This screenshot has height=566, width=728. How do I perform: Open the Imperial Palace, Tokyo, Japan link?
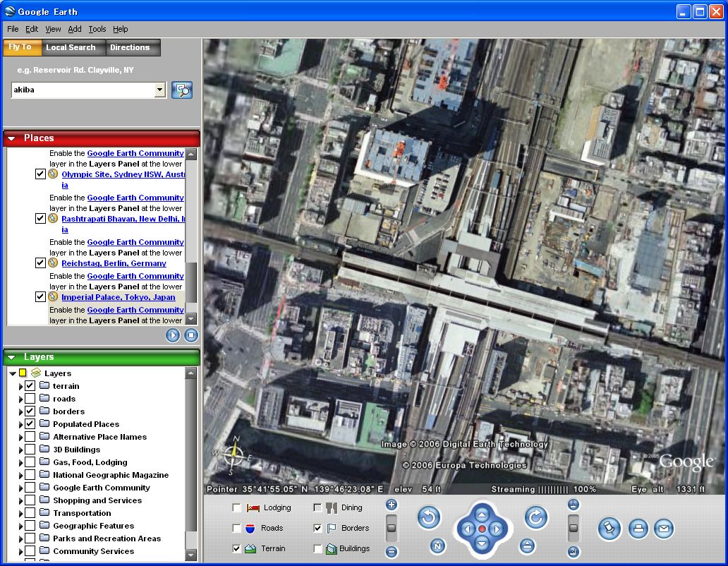click(x=118, y=297)
